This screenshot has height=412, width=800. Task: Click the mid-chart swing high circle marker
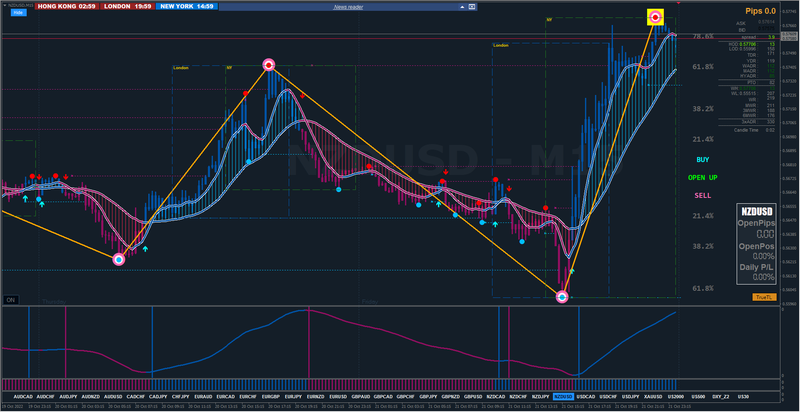tap(269, 65)
